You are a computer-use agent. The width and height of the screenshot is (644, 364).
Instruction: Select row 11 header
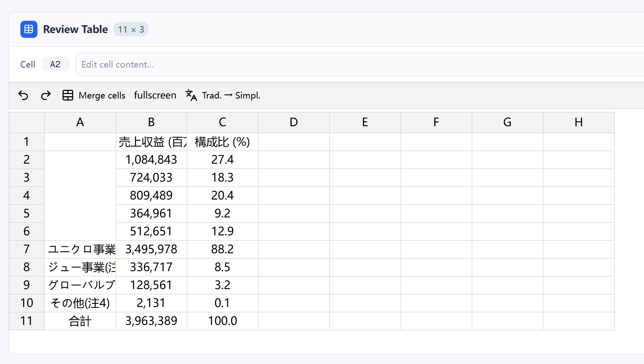(x=27, y=321)
